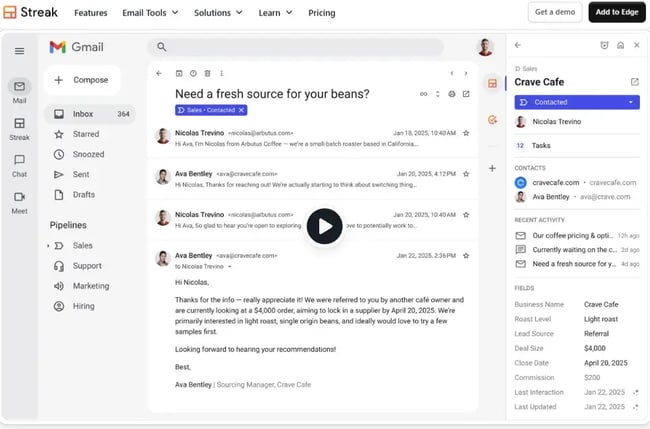
Task: Play the demo video
Action: click(x=325, y=226)
